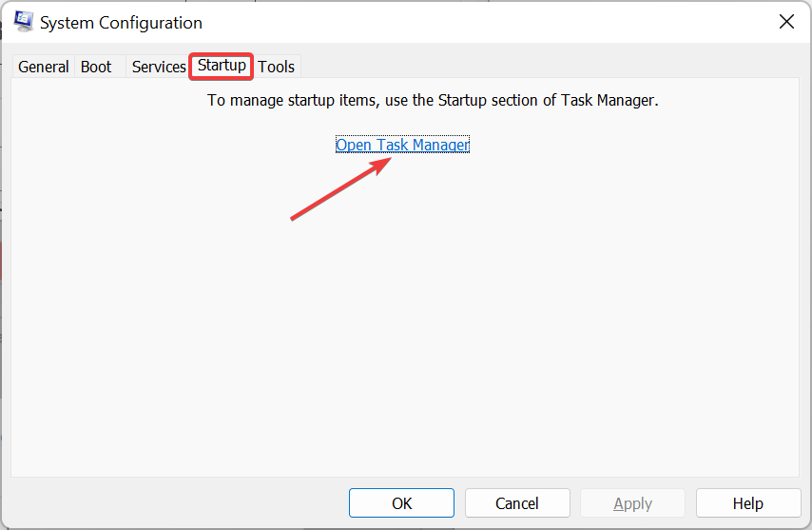Viewport: 812px width, 530px height.
Task: Select the Services tab
Action: [159, 67]
